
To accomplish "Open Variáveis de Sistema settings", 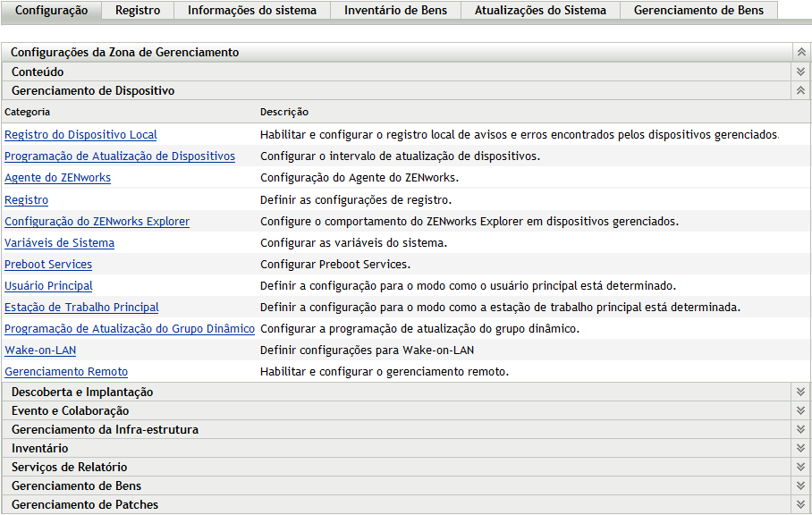I will (x=59, y=242).
